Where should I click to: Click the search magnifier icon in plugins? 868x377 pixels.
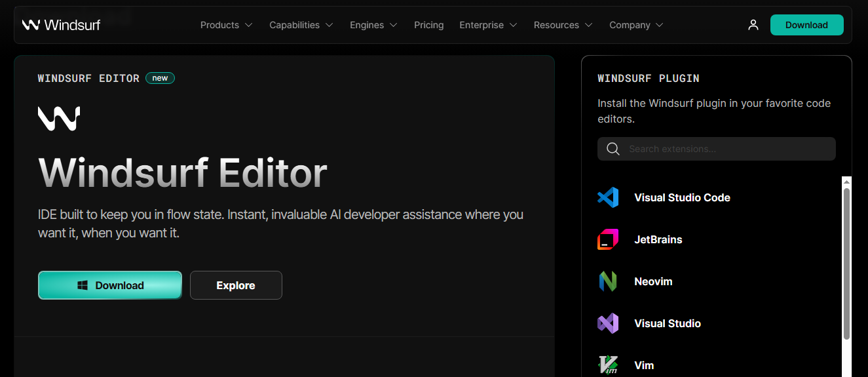[613, 149]
